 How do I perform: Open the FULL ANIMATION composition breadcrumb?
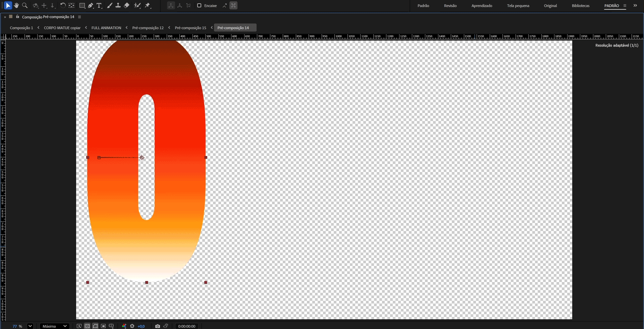(x=106, y=28)
